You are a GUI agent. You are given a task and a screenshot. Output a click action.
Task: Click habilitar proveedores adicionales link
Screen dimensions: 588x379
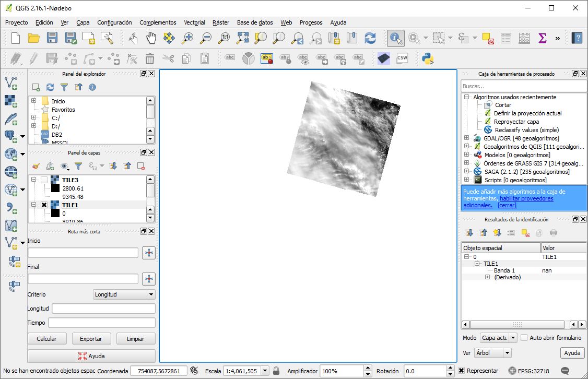coord(526,198)
